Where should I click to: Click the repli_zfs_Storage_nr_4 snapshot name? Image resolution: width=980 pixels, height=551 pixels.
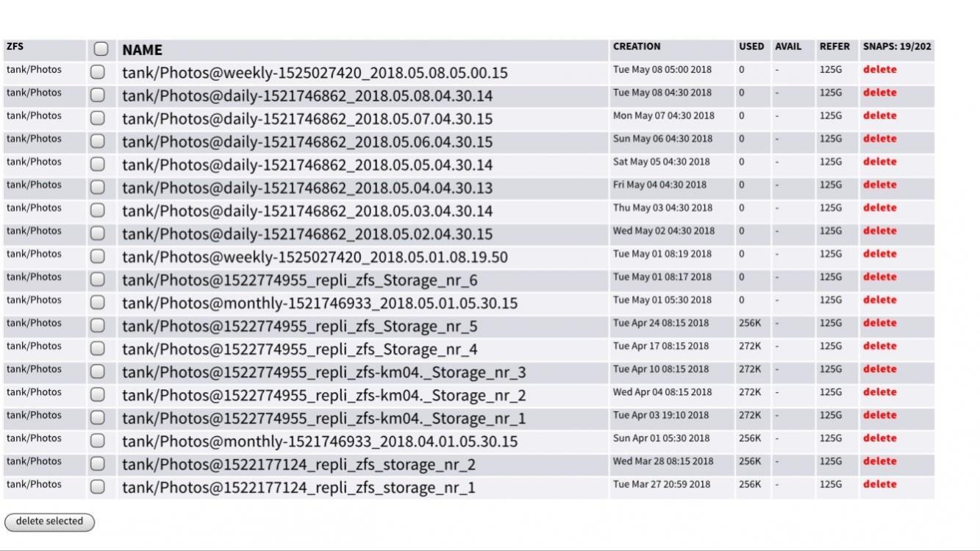tap(299, 349)
